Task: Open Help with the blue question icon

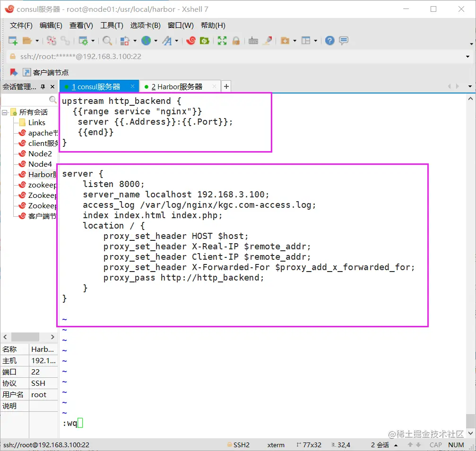Action: coord(329,41)
